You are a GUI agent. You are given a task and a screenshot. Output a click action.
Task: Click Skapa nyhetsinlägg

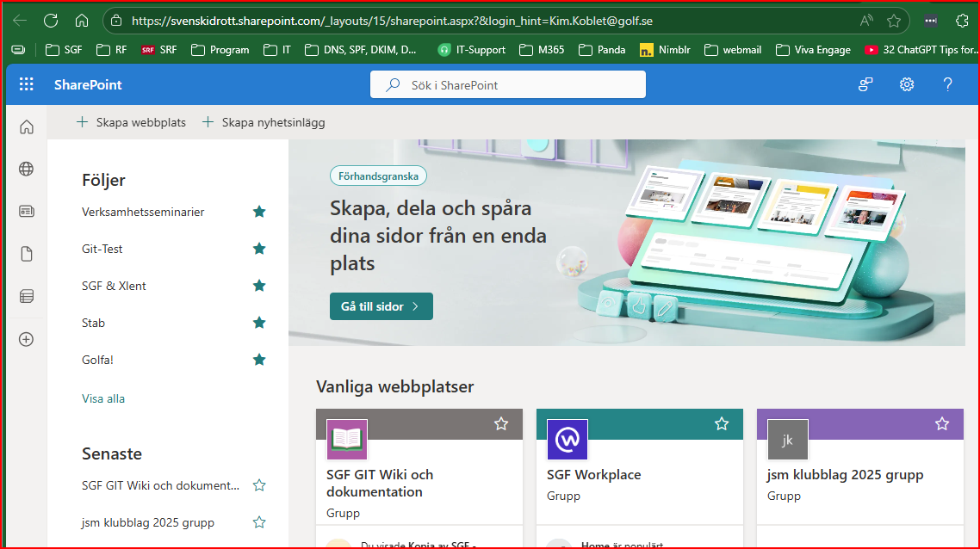264,122
